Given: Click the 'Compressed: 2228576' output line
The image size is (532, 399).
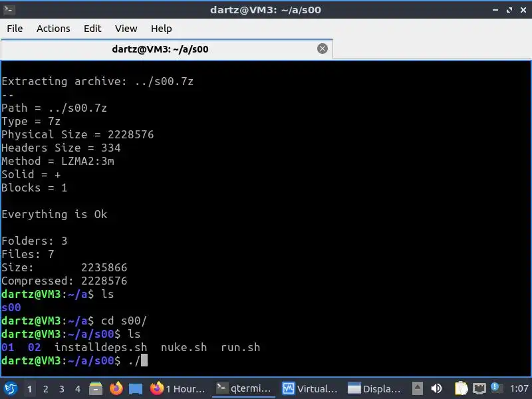Looking at the screenshot, I should pos(65,281).
